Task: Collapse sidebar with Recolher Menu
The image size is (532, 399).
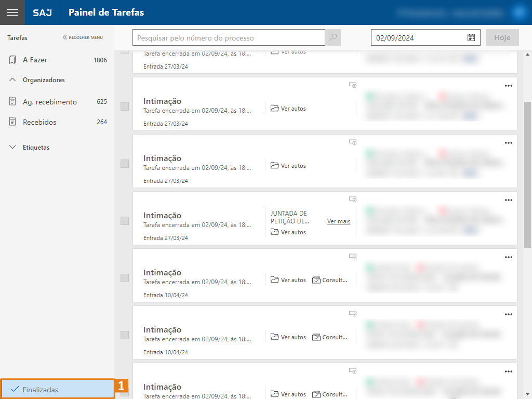Action: point(83,37)
